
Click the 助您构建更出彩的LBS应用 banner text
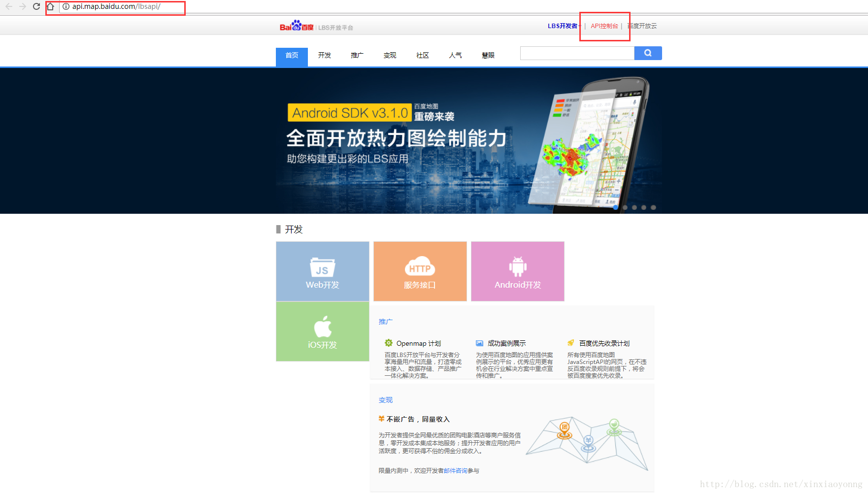click(x=348, y=159)
